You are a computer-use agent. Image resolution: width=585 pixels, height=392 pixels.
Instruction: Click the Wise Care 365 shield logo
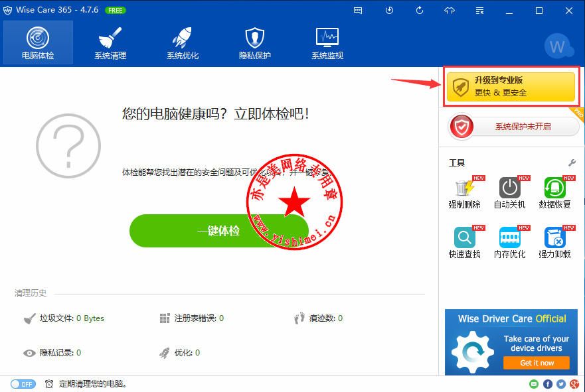[7, 11]
